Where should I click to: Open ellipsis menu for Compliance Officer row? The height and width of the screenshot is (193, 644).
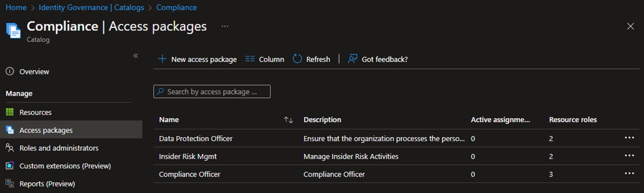click(629, 173)
